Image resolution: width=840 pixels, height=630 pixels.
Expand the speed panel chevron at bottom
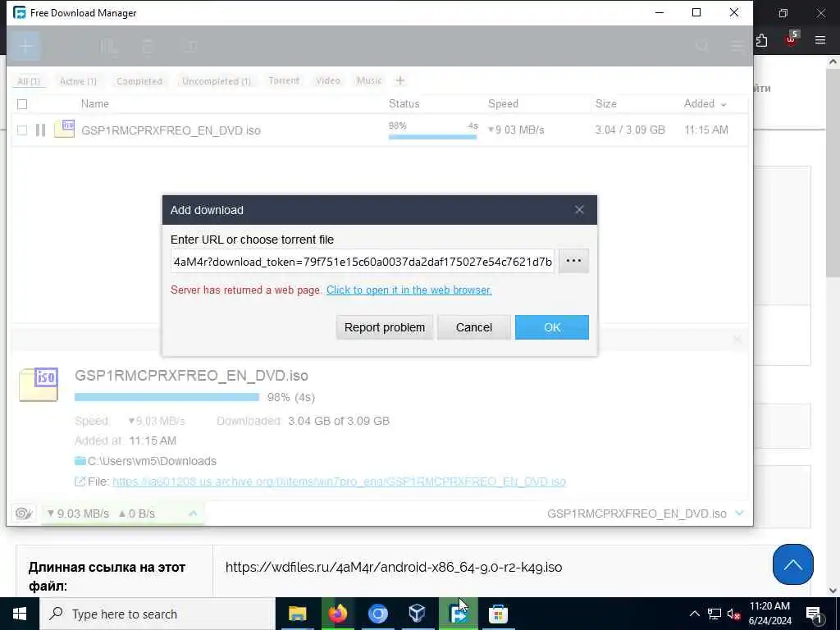[193, 514]
